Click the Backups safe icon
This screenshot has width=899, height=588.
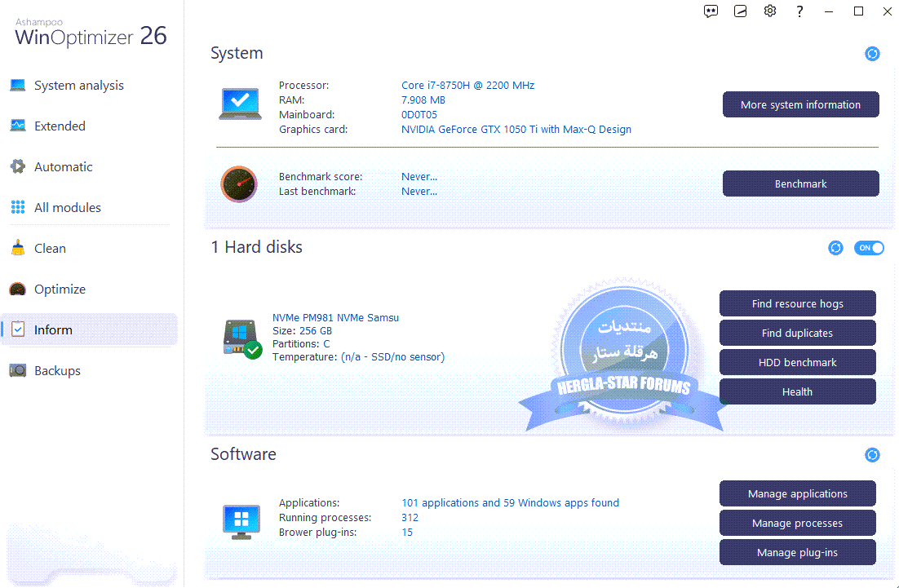coord(18,371)
